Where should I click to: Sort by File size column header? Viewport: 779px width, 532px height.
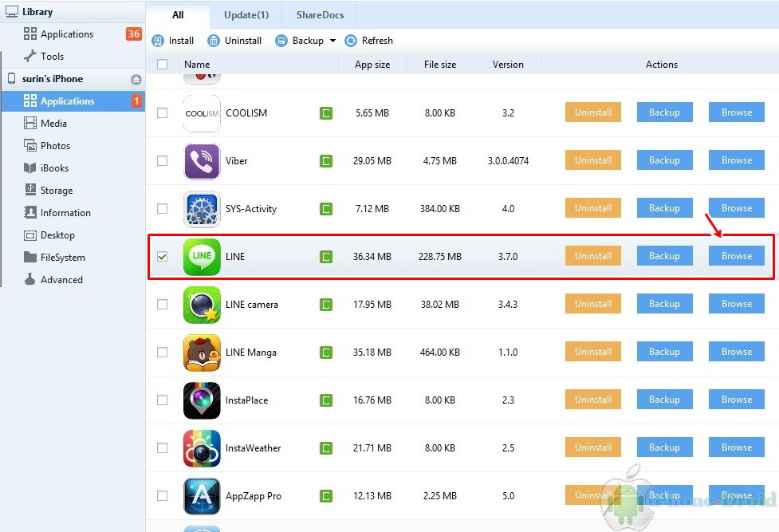point(439,64)
